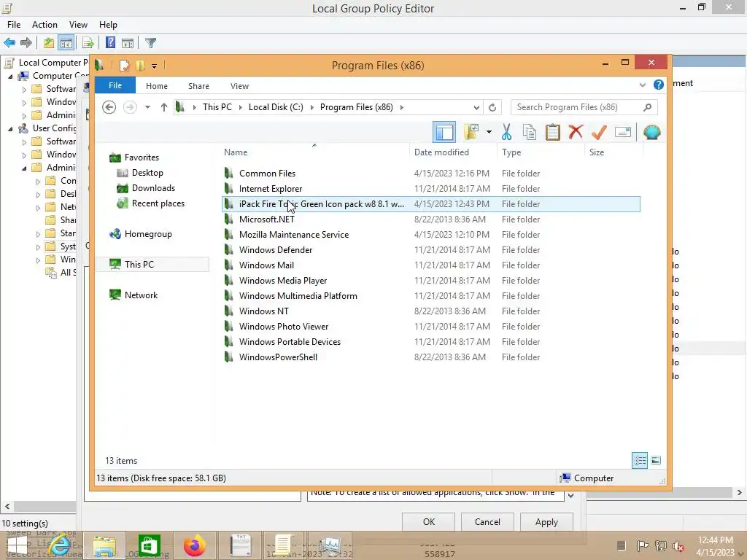Image resolution: width=747 pixels, height=560 pixels.
Task: Select Network in navigation pane
Action: click(x=141, y=295)
